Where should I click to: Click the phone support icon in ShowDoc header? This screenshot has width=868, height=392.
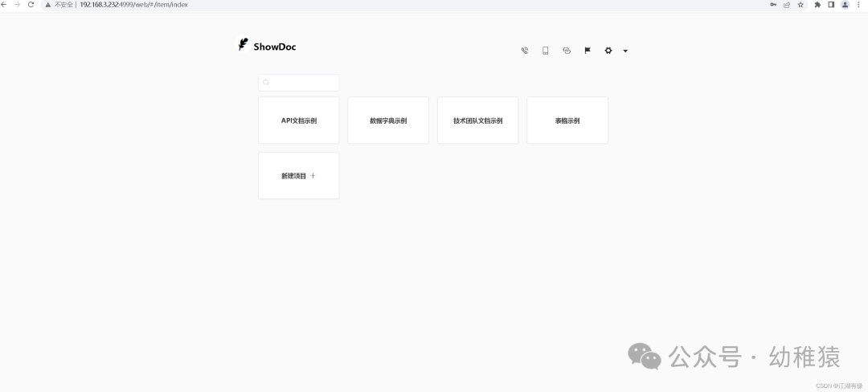(525, 51)
